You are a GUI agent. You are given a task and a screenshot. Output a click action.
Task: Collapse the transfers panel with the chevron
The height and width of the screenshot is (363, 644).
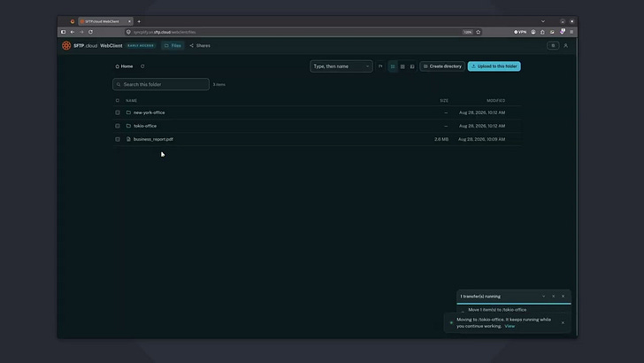click(x=543, y=297)
